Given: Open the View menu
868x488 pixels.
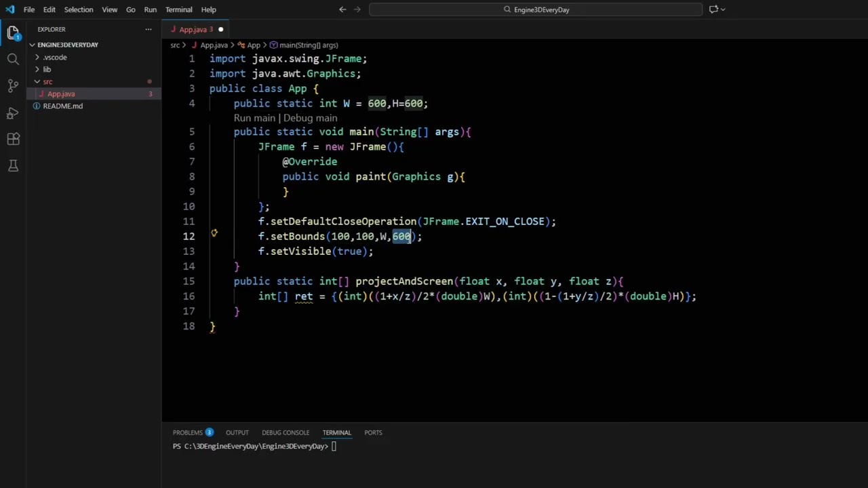Looking at the screenshot, I should click(109, 9).
